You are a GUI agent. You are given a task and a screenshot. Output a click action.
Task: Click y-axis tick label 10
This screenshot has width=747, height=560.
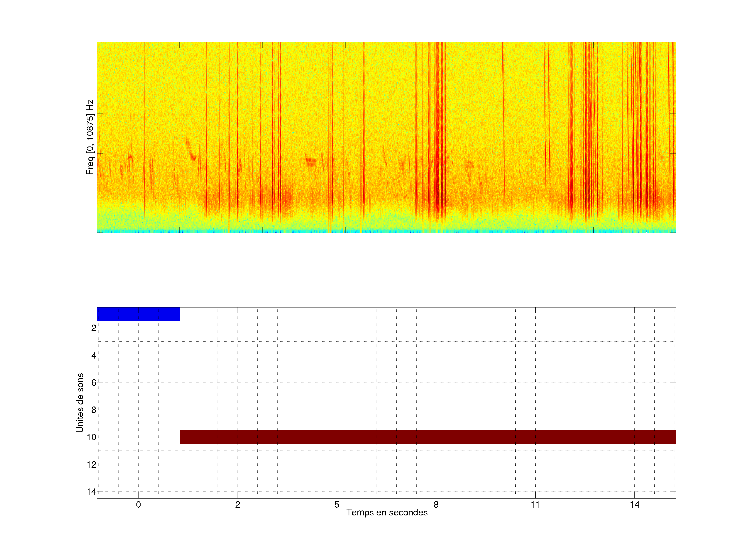(x=92, y=437)
